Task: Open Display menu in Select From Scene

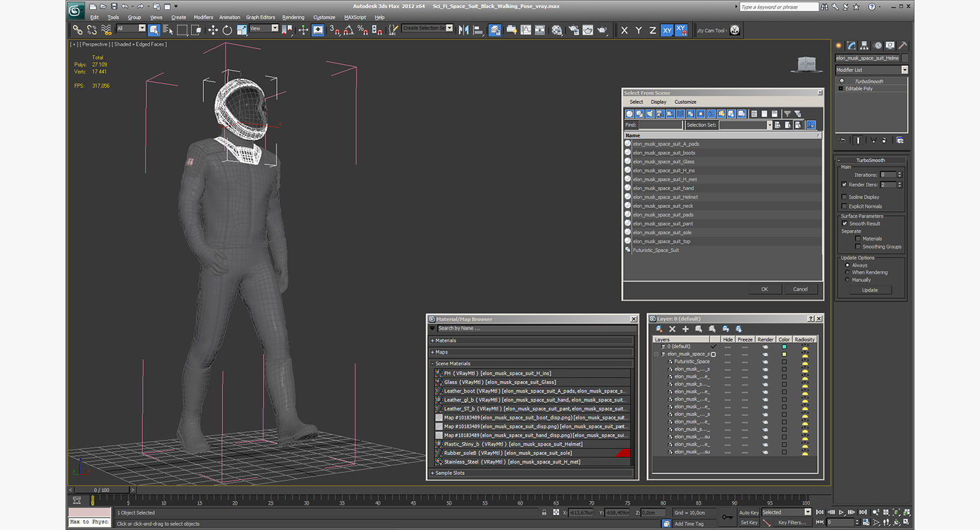Action: [659, 102]
